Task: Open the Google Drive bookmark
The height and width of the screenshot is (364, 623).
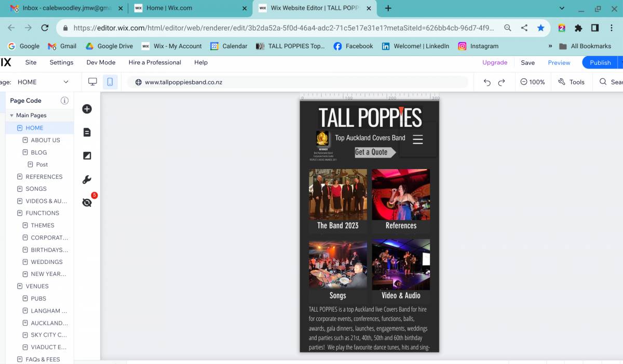Action: pos(109,46)
